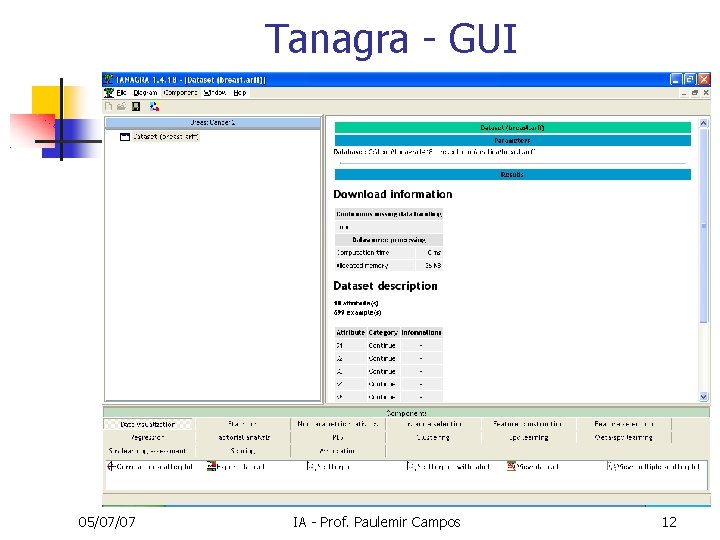Click the colorful diagram icon in toolbar
Image resolution: width=720 pixels, height=540 pixels.
pyautogui.click(x=154, y=107)
